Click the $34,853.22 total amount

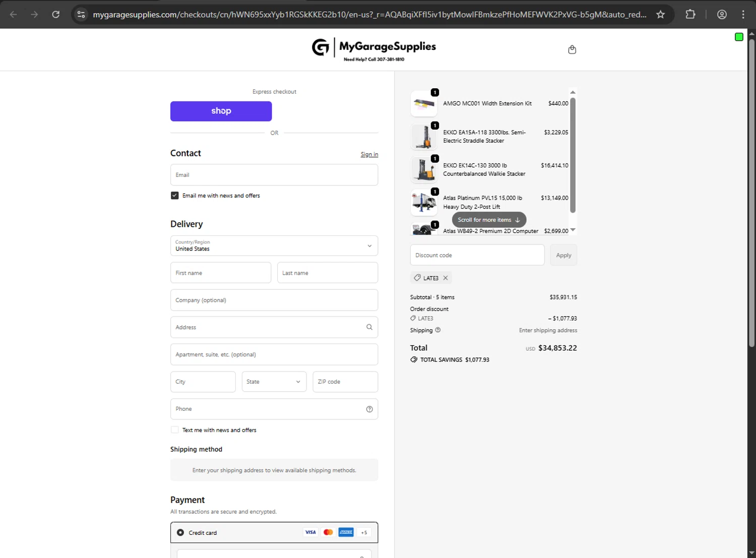coord(557,348)
